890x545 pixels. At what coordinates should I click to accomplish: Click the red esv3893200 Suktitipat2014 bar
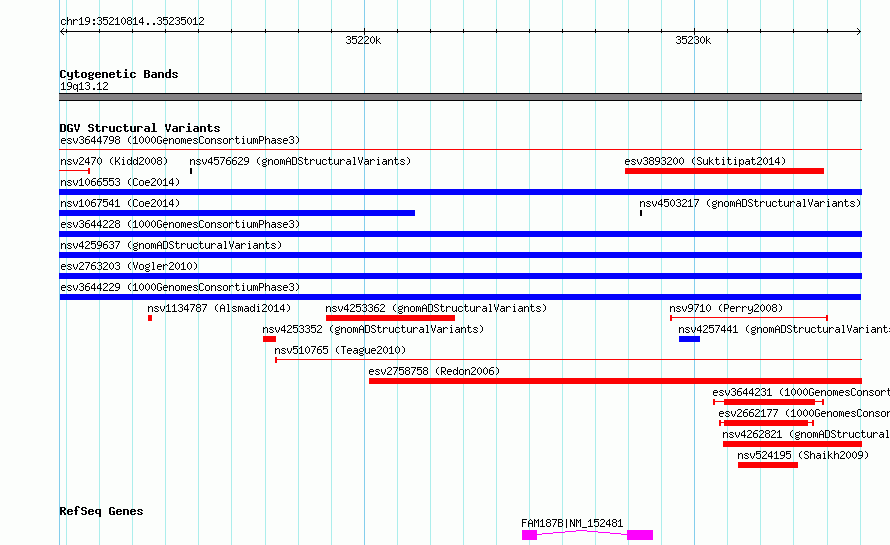pos(724,171)
